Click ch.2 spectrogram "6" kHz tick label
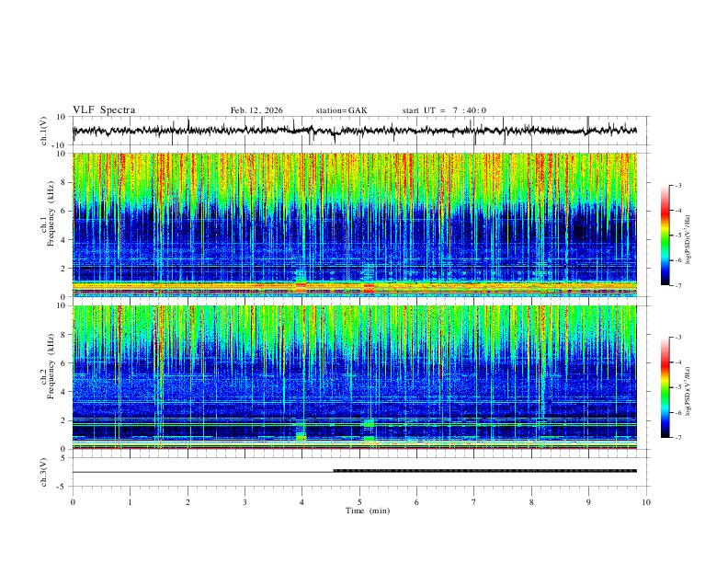Viewport: 728px width, 563px height. coord(64,363)
